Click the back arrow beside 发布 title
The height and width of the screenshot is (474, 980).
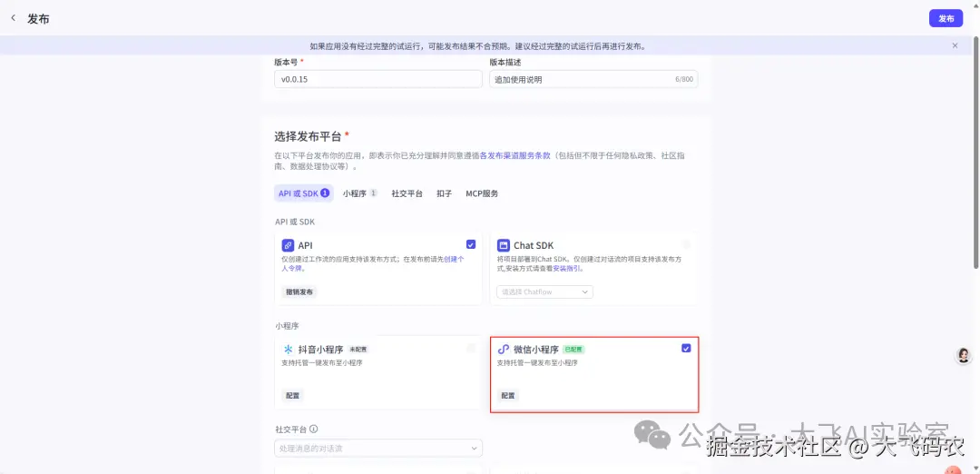point(13,18)
